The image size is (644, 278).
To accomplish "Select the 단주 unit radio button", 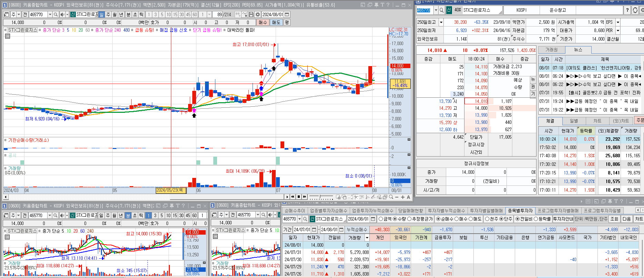I will point(501,219).
